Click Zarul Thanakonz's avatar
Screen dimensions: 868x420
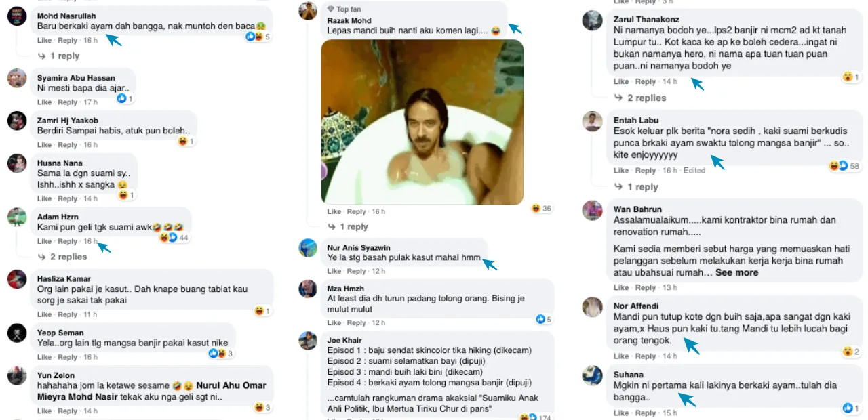pyautogui.click(x=593, y=20)
